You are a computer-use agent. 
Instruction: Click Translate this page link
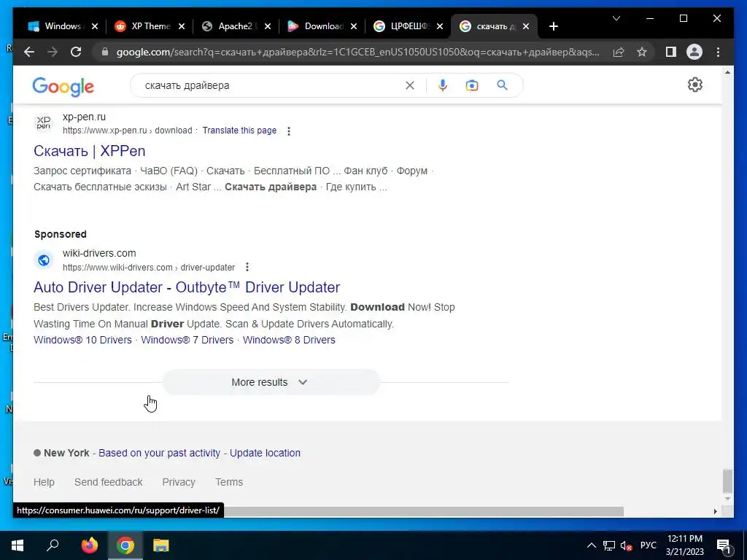point(239,131)
